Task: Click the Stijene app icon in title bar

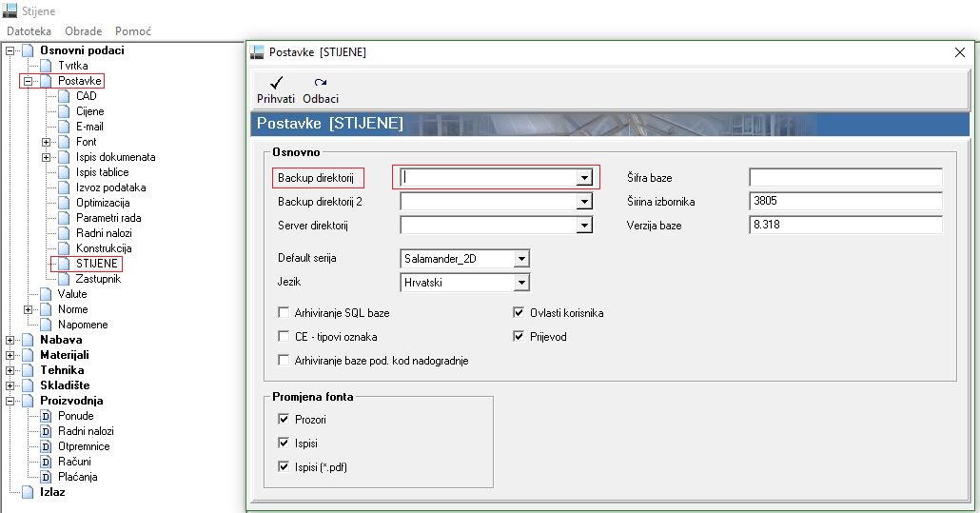Action: 10,10
